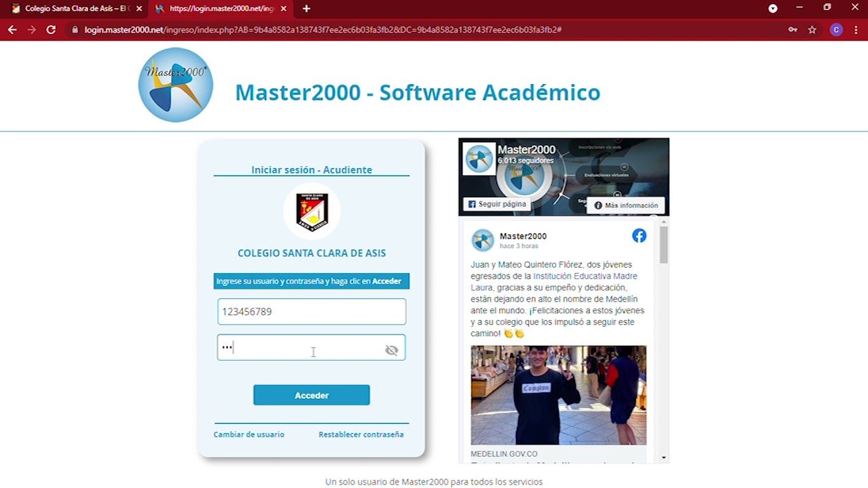Open the saved passwords key icon
The height and width of the screenshot is (488, 868).
(793, 30)
